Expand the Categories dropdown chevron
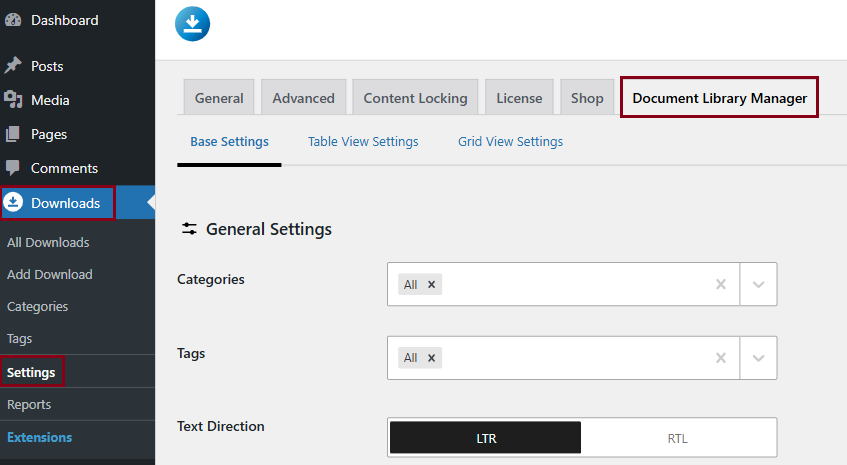Viewport: 847px width, 465px height. point(758,284)
